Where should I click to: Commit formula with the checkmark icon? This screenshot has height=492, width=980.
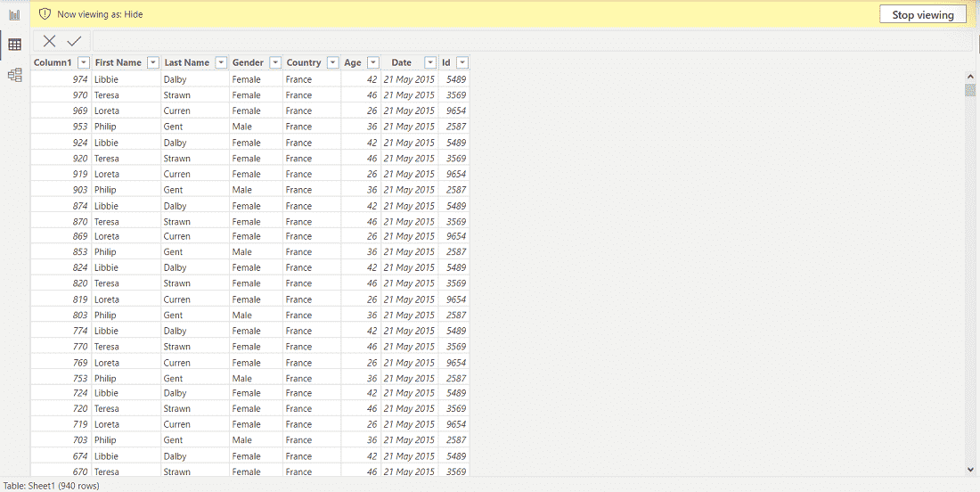[x=74, y=41]
